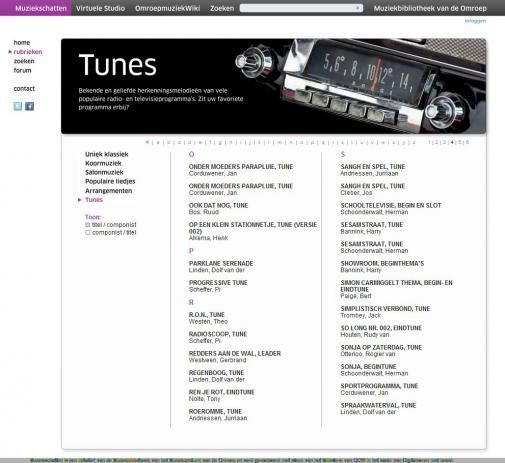This screenshot has width=505, height=463.
Task: Select the 'componist / titel' checkbox
Action: 88,233
